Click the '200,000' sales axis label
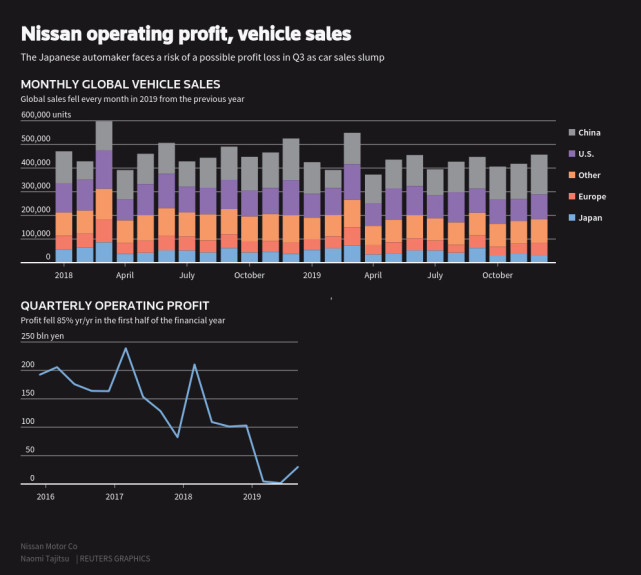Viewport: 641px width, 575px height. (x=36, y=210)
